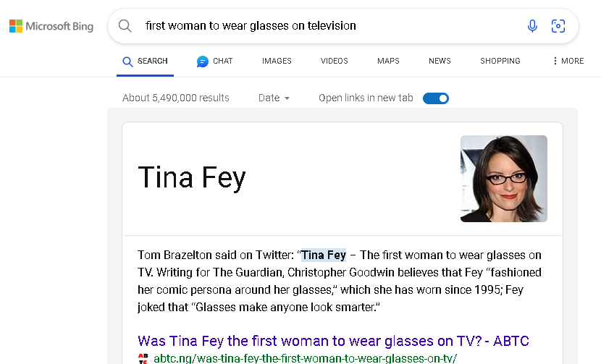Image resolution: width=601 pixels, height=364 pixels.
Task: Click the abtc.ng green URL link
Action: (x=305, y=358)
